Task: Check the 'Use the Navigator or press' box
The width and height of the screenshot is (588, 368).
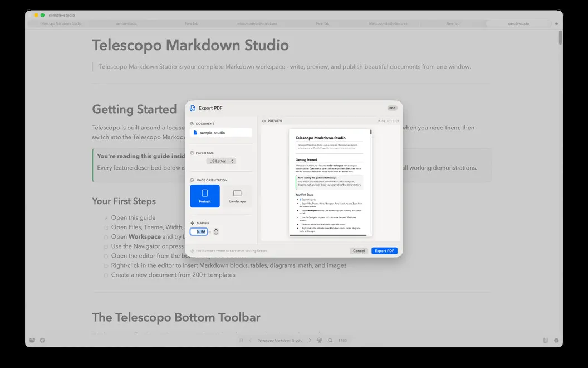Action: (x=106, y=246)
